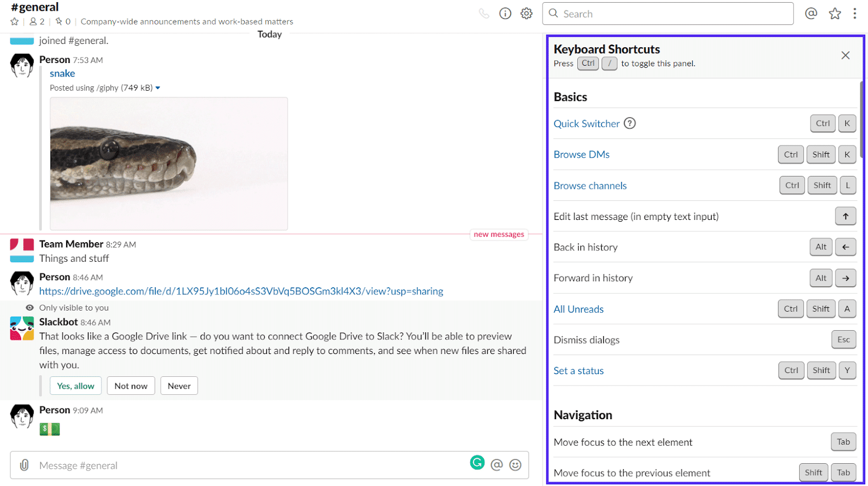The height and width of the screenshot is (486, 868).
Task: Open the vertical three-dot more menu
Action: pyautogui.click(x=854, y=14)
